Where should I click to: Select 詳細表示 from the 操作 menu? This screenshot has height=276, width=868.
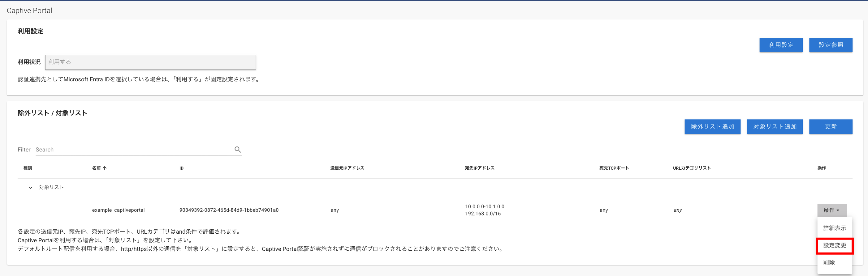834,228
